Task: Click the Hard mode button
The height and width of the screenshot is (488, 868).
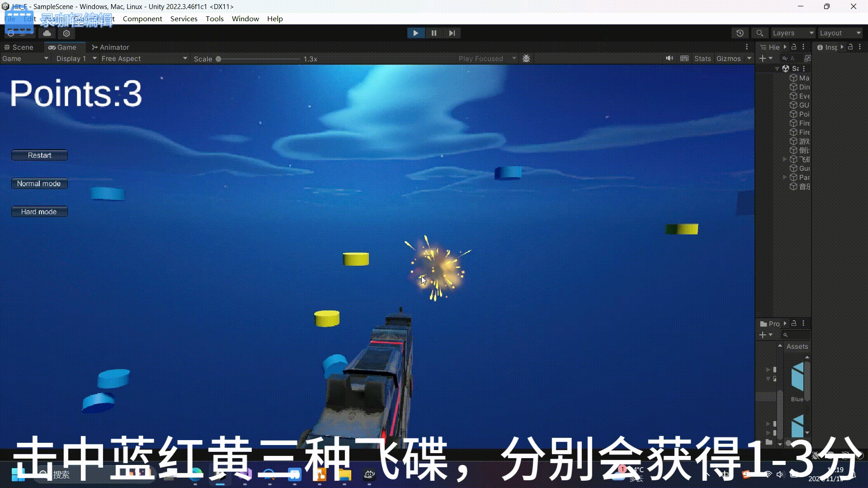Action: click(39, 211)
